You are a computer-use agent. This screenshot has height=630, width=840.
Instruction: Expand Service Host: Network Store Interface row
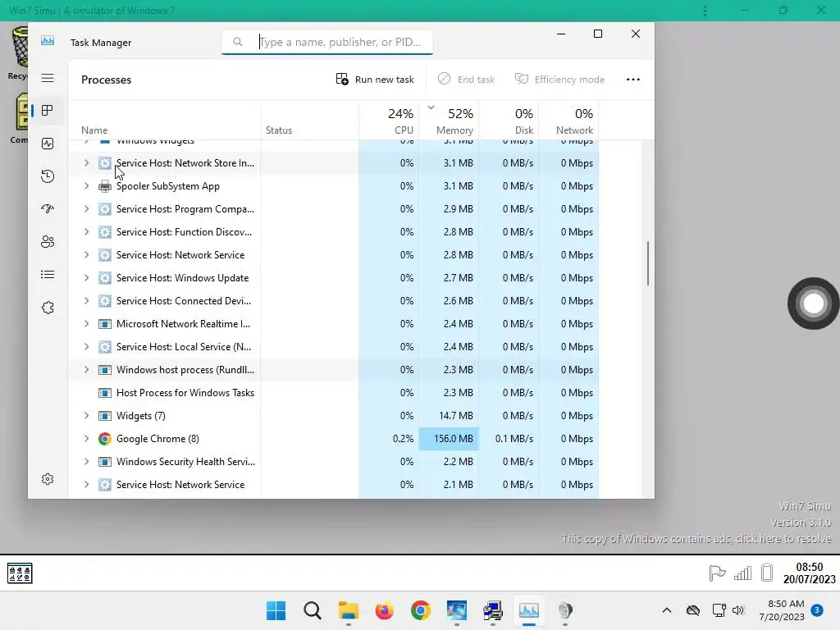coord(86,163)
